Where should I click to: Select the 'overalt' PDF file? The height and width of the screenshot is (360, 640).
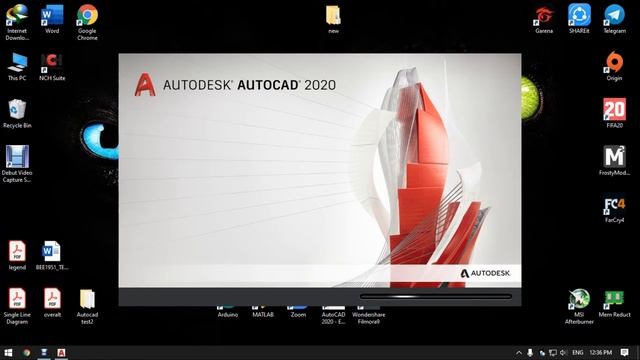[52, 302]
